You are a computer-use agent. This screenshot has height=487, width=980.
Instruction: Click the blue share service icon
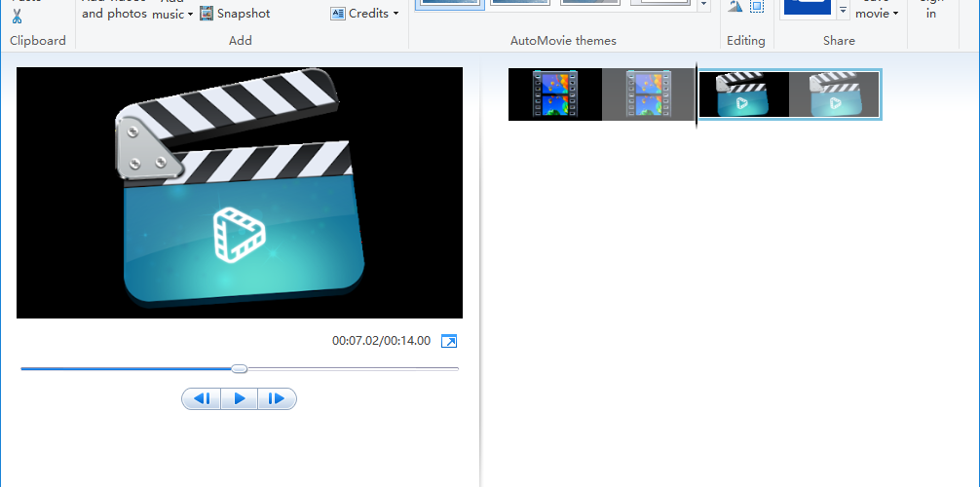[809, 7]
